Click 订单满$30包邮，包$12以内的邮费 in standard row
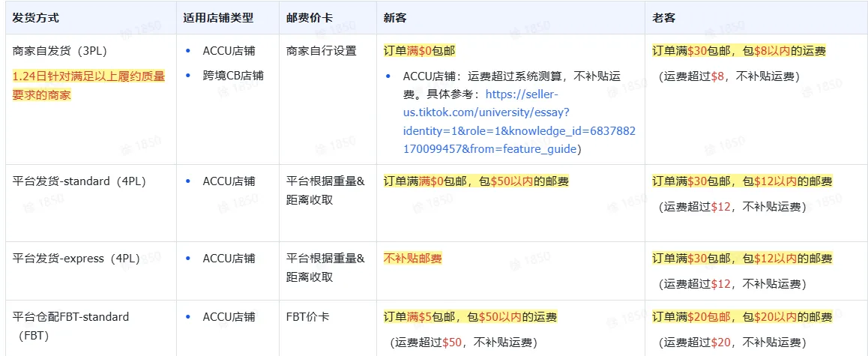 (x=742, y=181)
